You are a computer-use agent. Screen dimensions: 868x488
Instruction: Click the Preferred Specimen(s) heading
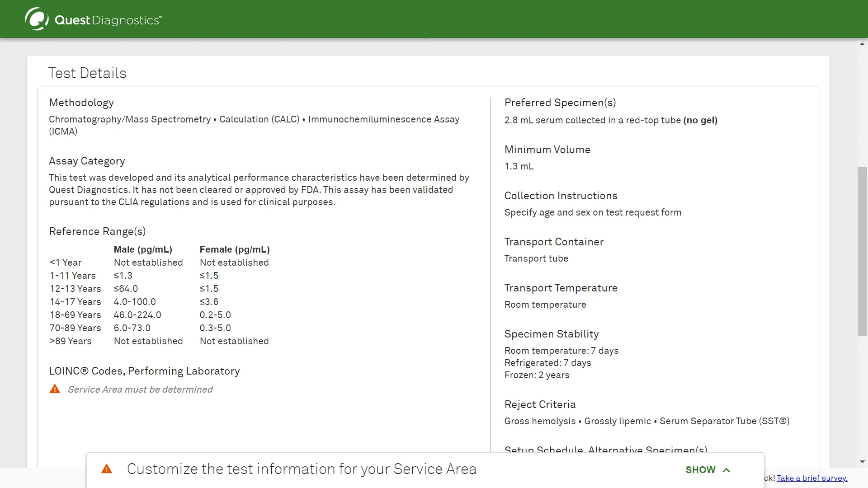pos(560,103)
